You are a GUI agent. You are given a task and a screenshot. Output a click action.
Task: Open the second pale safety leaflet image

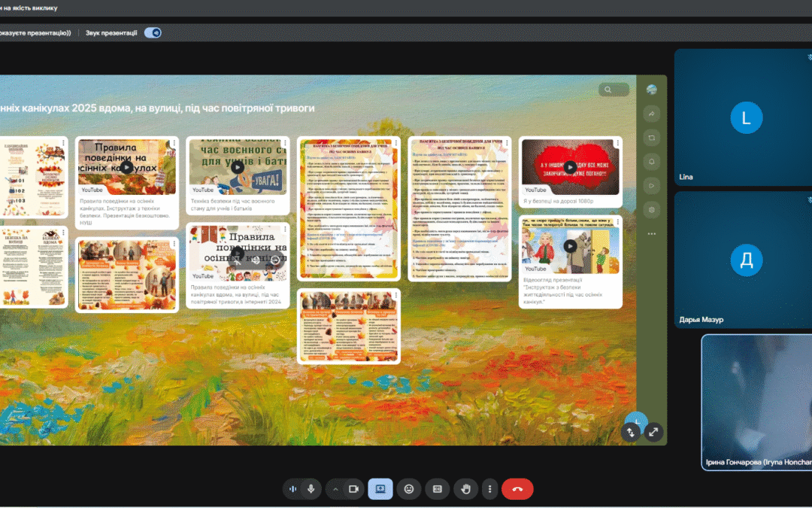coord(459,208)
